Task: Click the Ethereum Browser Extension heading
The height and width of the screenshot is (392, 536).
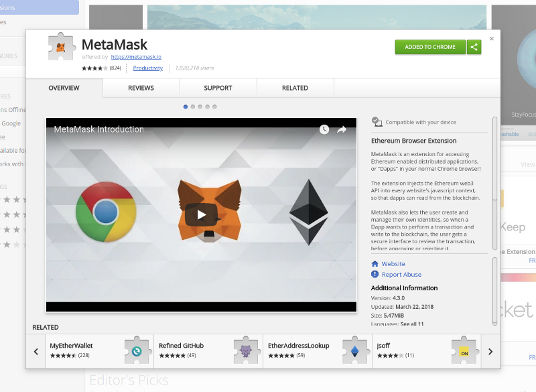Action: (x=413, y=141)
